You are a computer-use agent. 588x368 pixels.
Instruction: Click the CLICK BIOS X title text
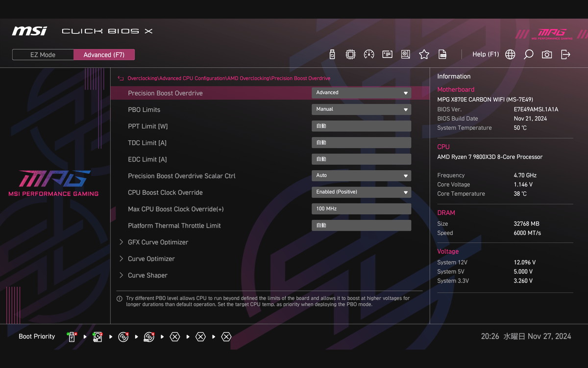click(107, 31)
